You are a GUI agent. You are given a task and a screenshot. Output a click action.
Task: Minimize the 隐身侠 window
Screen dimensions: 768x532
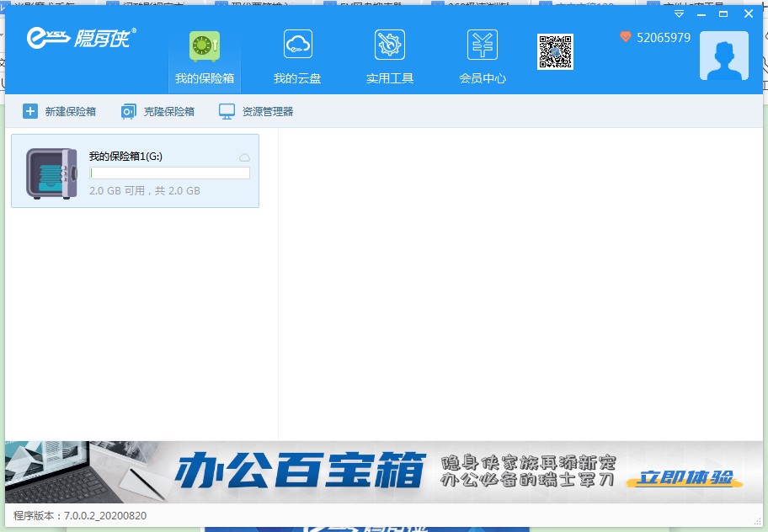[701, 14]
